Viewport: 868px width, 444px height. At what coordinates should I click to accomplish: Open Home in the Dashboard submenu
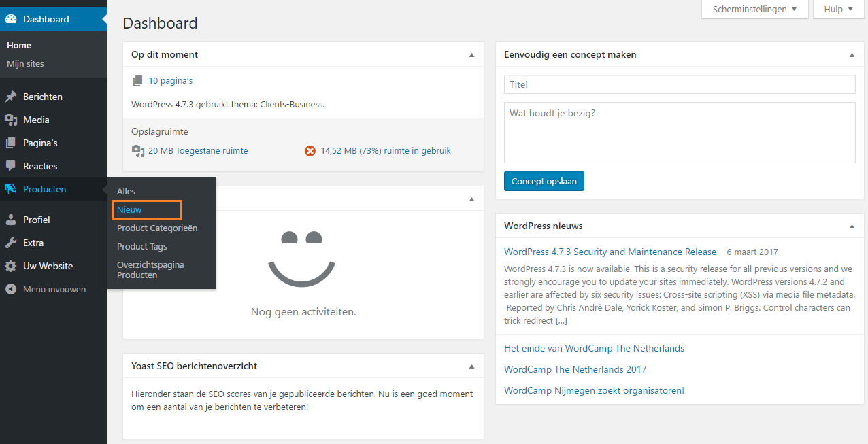(x=19, y=46)
